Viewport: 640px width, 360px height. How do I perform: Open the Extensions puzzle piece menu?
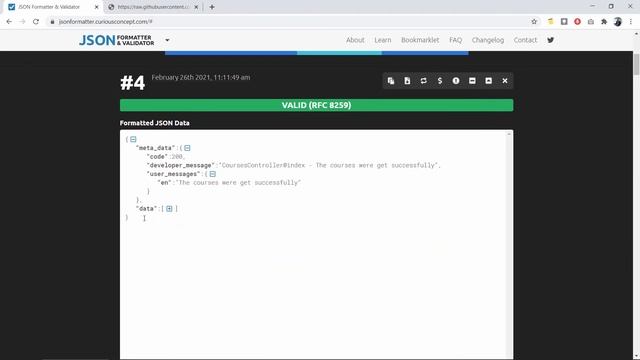pos(604,22)
